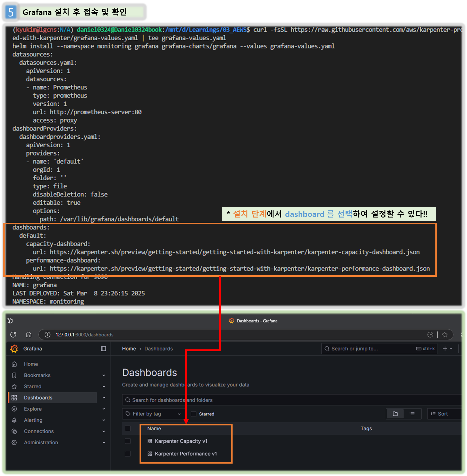467x476 pixels.
Task: Click the Grafana logo in sidebar header
Action: pyautogui.click(x=14, y=348)
